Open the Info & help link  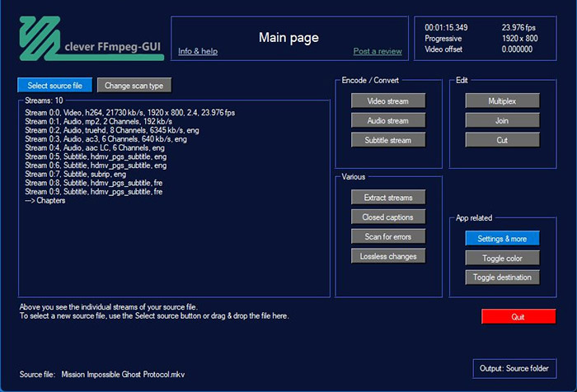[198, 52]
